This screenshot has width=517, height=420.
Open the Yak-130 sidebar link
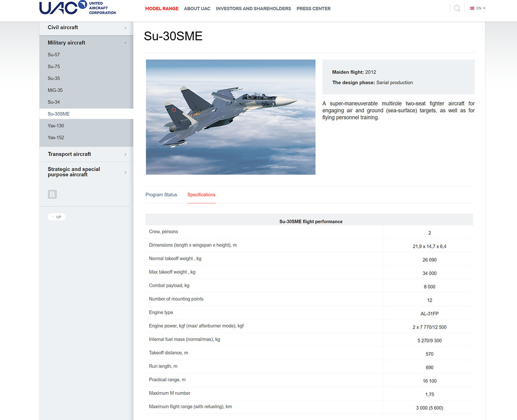pyautogui.click(x=56, y=126)
